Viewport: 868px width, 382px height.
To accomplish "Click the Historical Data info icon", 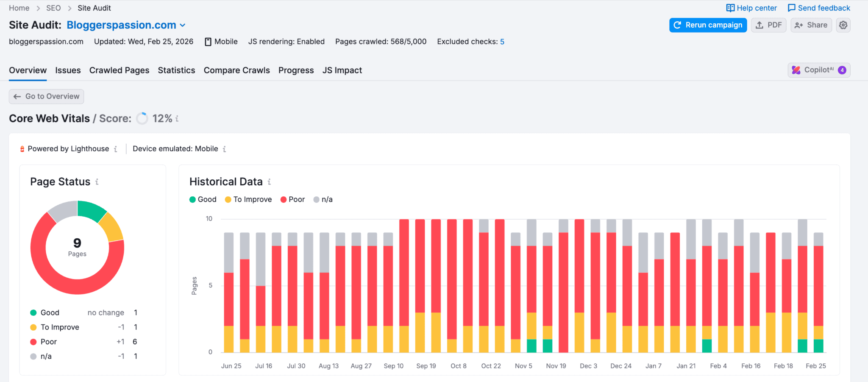I will coord(269,181).
